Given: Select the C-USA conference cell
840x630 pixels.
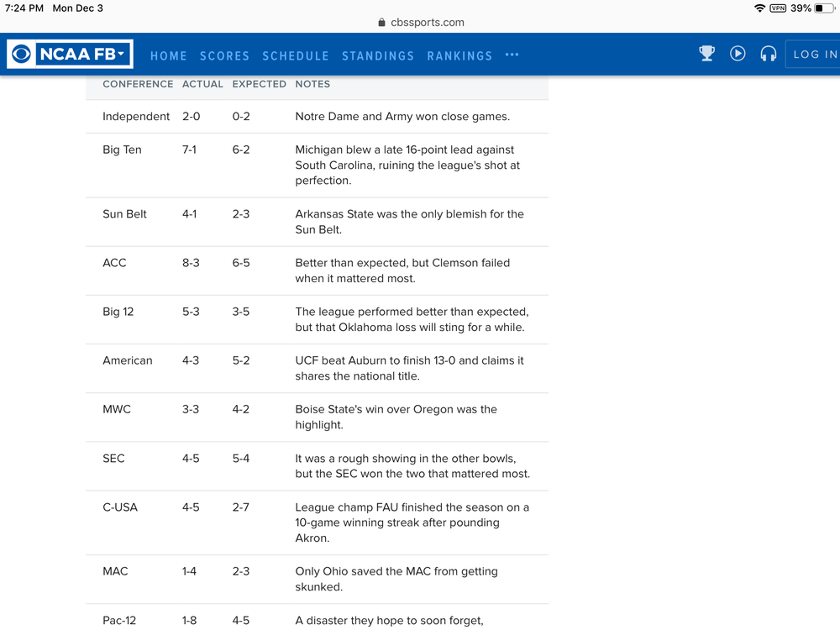Looking at the screenshot, I should (x=120, y=507).
